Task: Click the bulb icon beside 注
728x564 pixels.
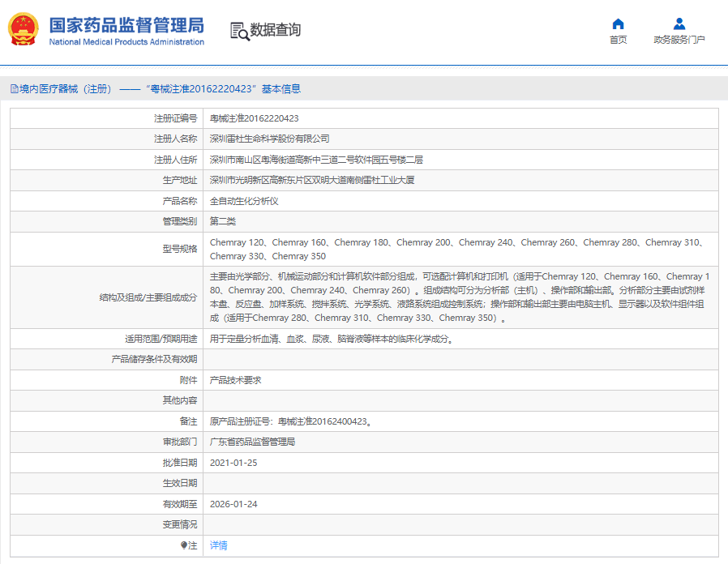Action: [184, 545]
